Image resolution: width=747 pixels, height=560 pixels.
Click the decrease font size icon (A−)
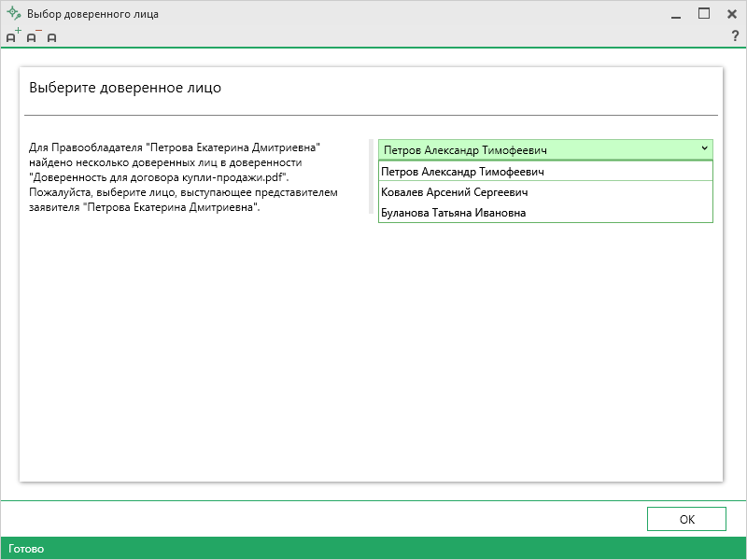33,36
